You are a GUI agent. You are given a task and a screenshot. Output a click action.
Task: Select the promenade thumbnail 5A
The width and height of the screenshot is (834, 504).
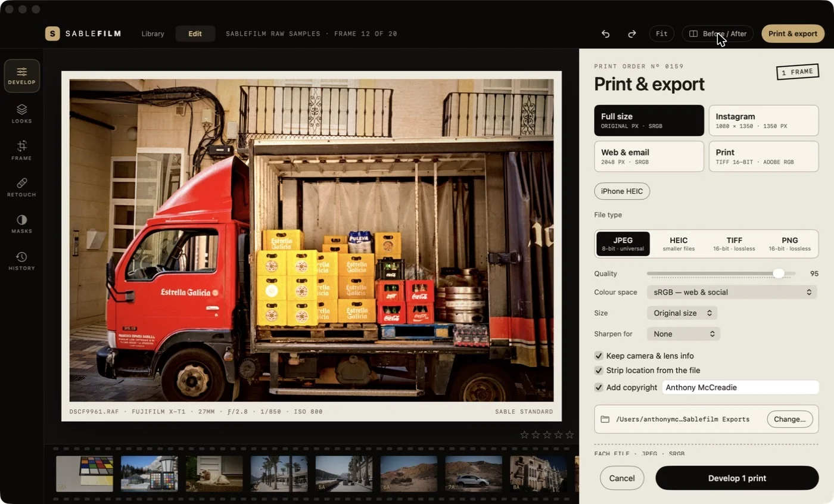[x=344, y=474]
